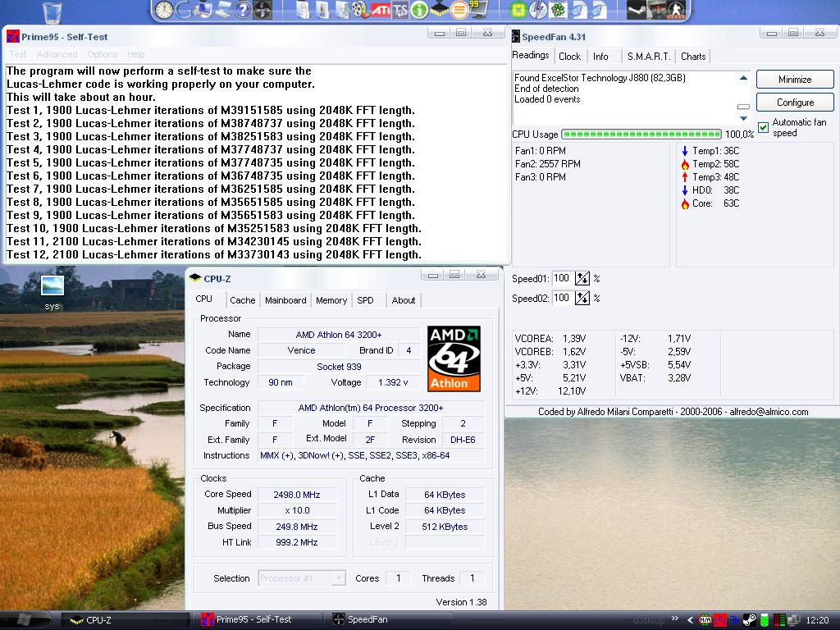This screenshot has width=840, height=630.
Task: Open the Options menu in Prime95
Action: pos(102,54)
